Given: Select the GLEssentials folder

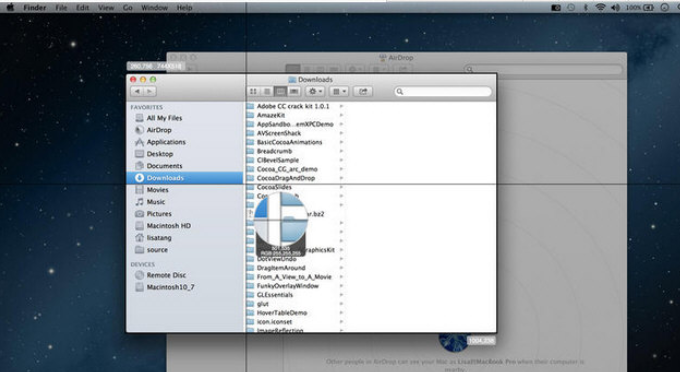Looking at the screenshot, I should pyautogui.click(x=275, y=295).
